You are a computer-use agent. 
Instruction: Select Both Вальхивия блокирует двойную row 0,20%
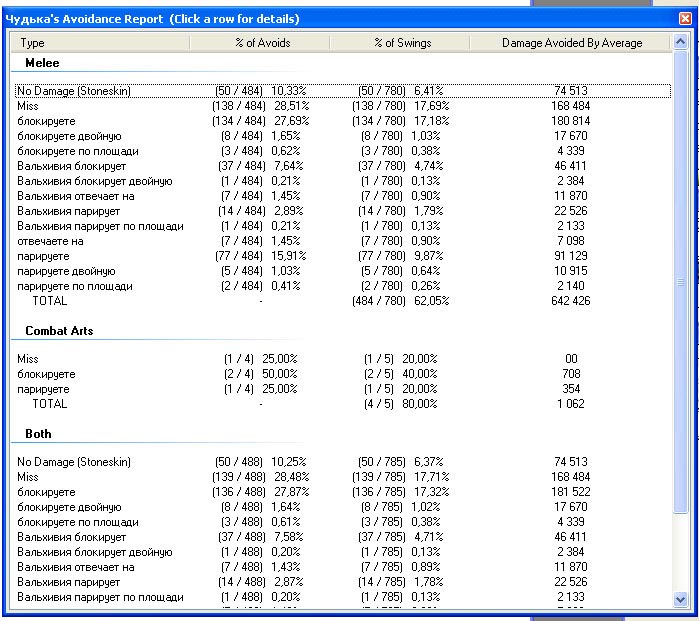pyautogui.click(x=342, y=552)
